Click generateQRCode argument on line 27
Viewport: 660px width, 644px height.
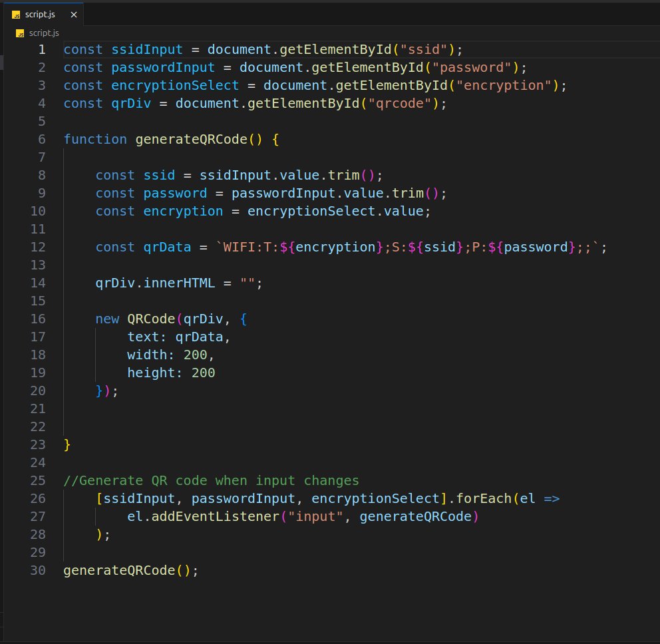(415, 517)
